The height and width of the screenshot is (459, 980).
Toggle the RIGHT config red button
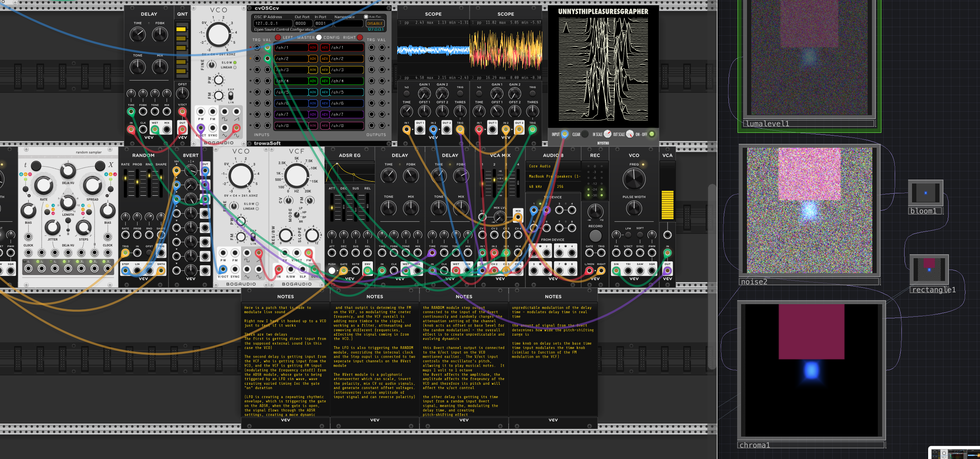(x=359, y=37)
